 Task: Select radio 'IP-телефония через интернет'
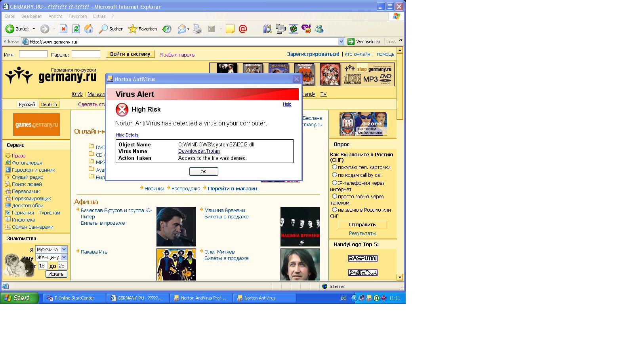(x=334, y=183)
